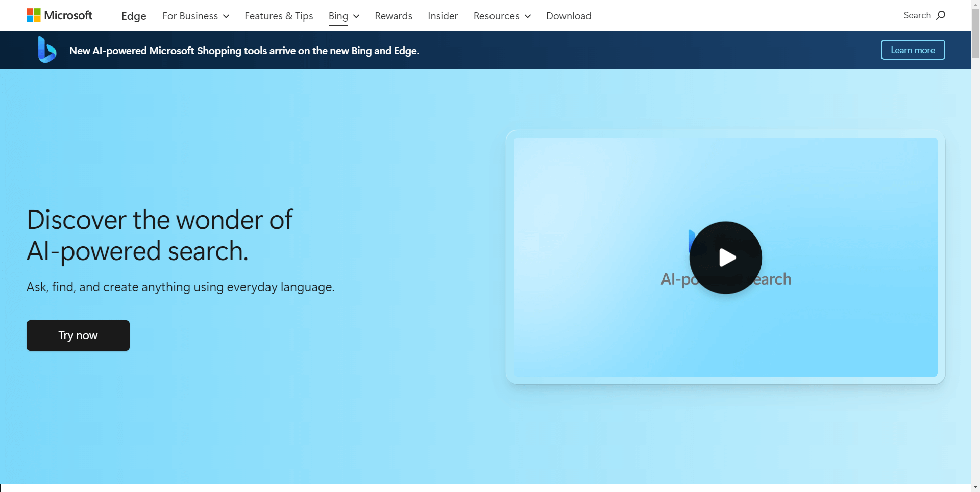The height and width of the screenshot is (492, 980).
Task: Expand the Bing dropdown menu
Action: (x=344, y=16)
